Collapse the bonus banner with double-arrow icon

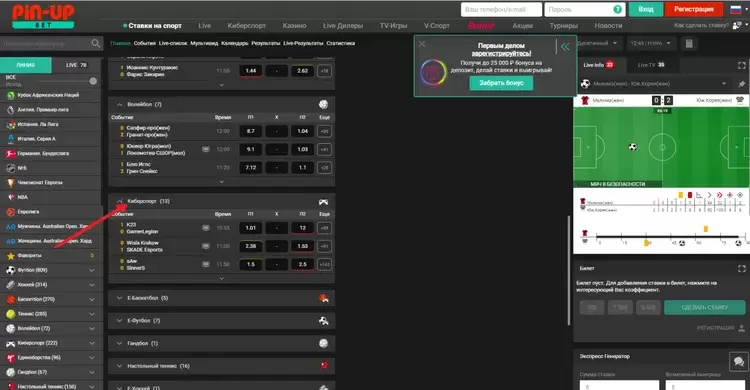click(x=565, y=46)
